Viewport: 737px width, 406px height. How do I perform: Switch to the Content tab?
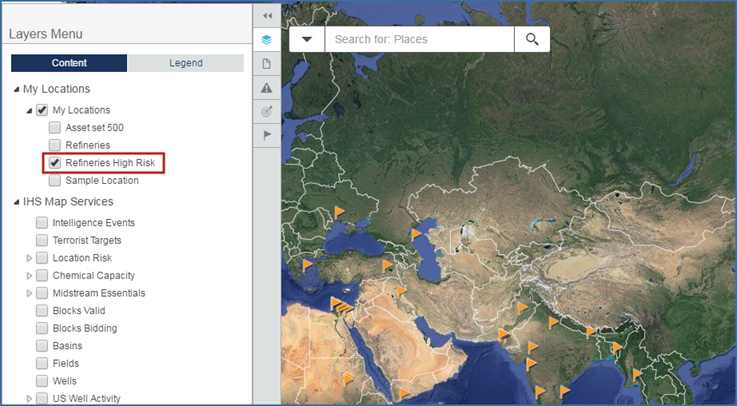69,63
